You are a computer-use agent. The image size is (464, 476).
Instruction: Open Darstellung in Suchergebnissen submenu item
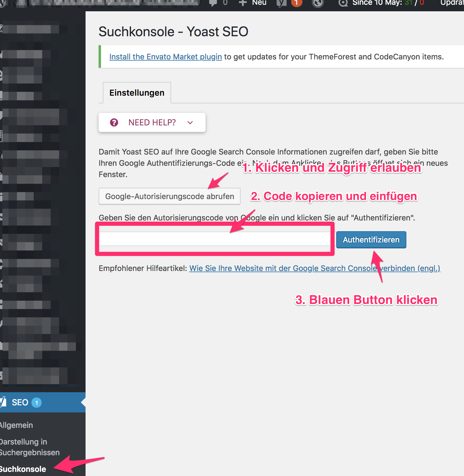pyautogui.click(x=29, y=447)
